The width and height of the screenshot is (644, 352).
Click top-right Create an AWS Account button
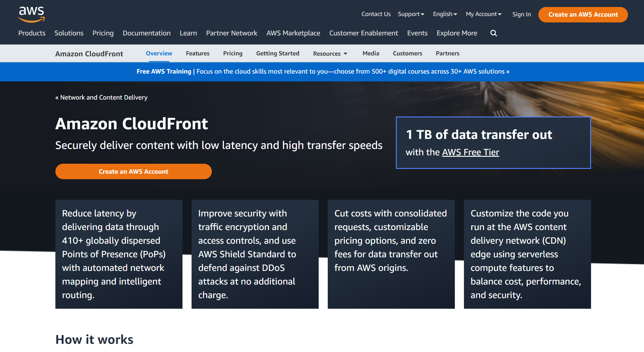click(x=583, y=15)
